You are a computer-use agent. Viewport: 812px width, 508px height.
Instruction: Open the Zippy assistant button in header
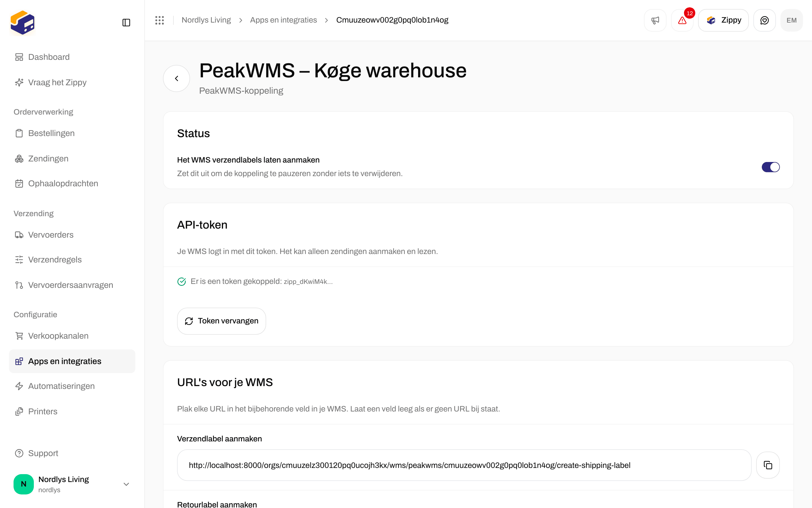723,20
